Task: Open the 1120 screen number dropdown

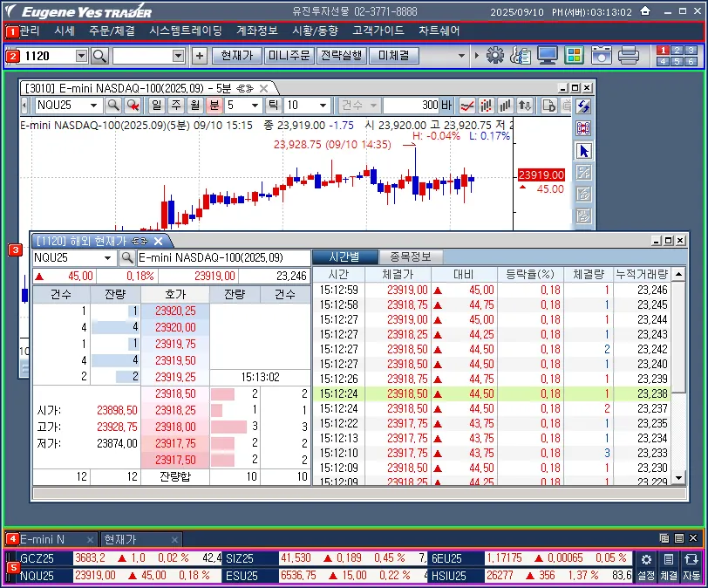Action: point(81,56)
